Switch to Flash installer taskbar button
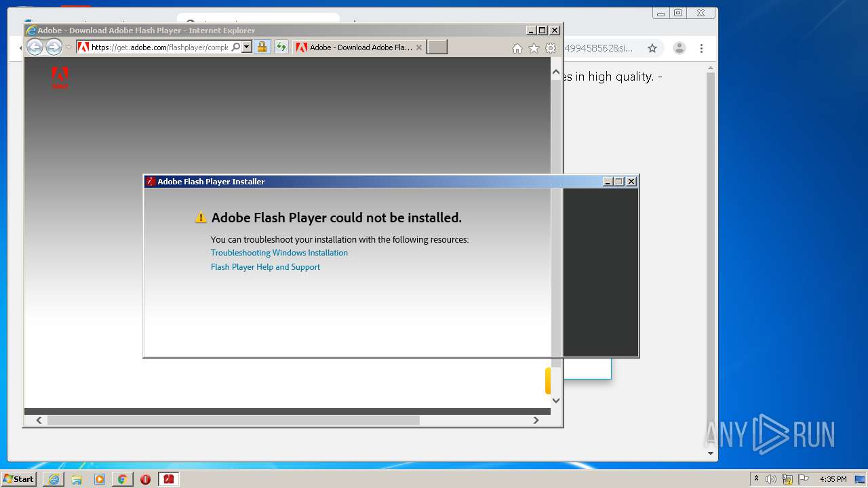Screen dimensions: 868x488 (168, 479)
